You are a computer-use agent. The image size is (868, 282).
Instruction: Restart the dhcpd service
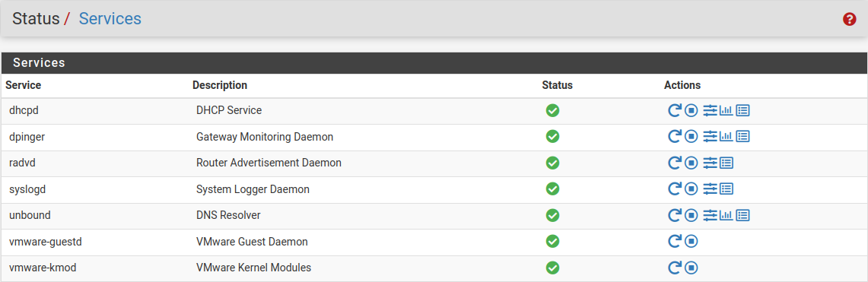pyautogui.click(x=674, y=110)
